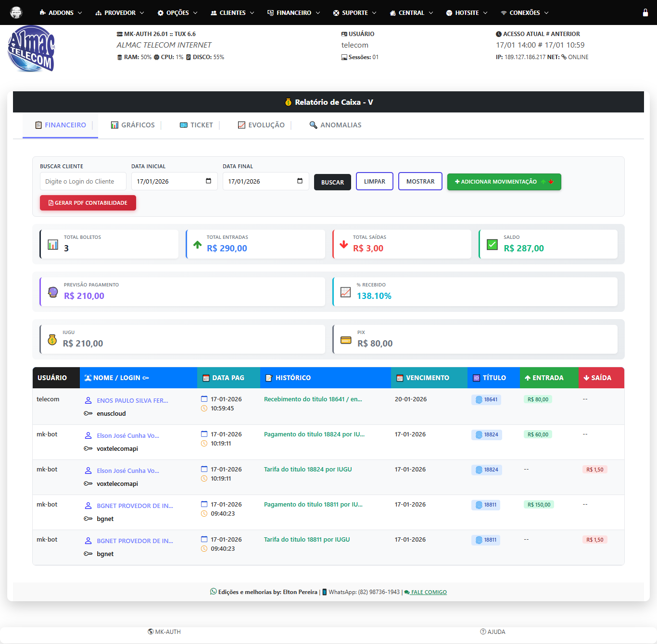Open the FALE COMIGO link
The image size is (657, 644).
[429, 592]
